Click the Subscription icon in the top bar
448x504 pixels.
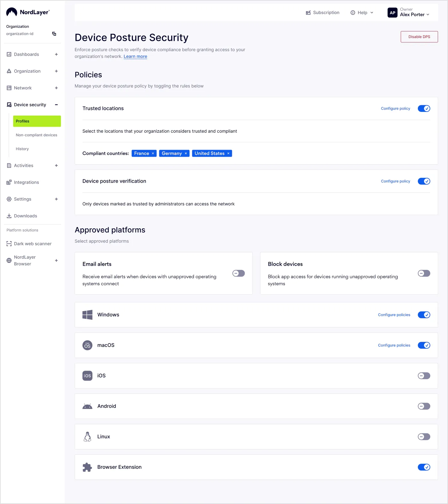[308, 12]
